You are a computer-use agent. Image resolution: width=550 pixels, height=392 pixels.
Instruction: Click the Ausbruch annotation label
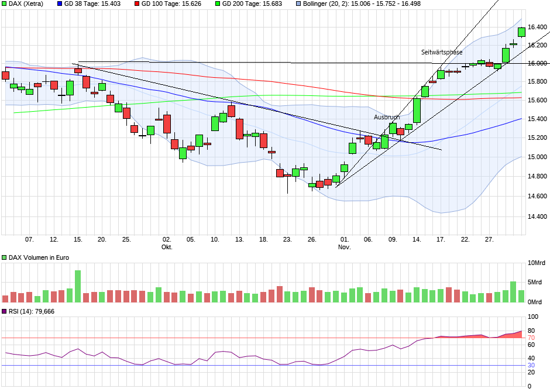click(x=386, y=117)
